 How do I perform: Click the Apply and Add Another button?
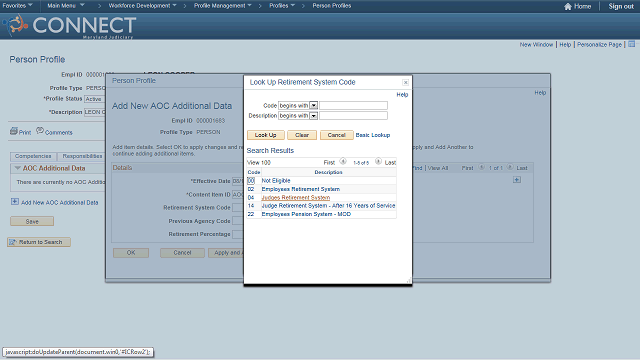[226, 253]
